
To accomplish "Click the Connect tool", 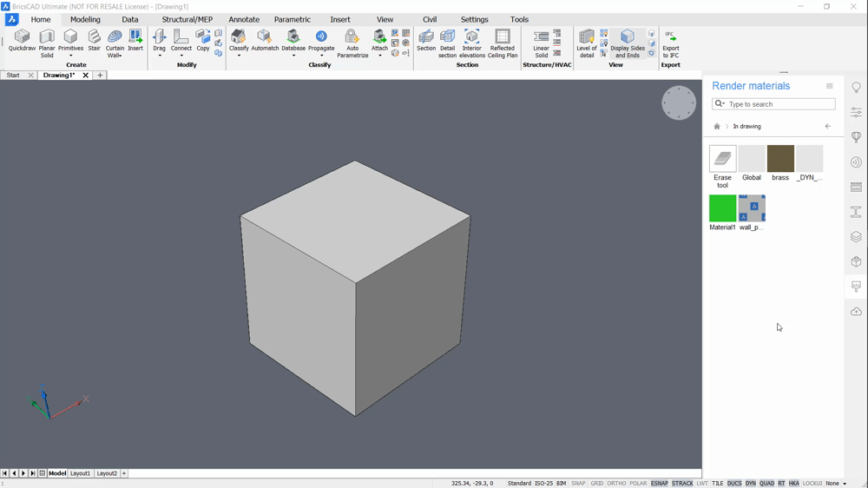I will 181,41.
